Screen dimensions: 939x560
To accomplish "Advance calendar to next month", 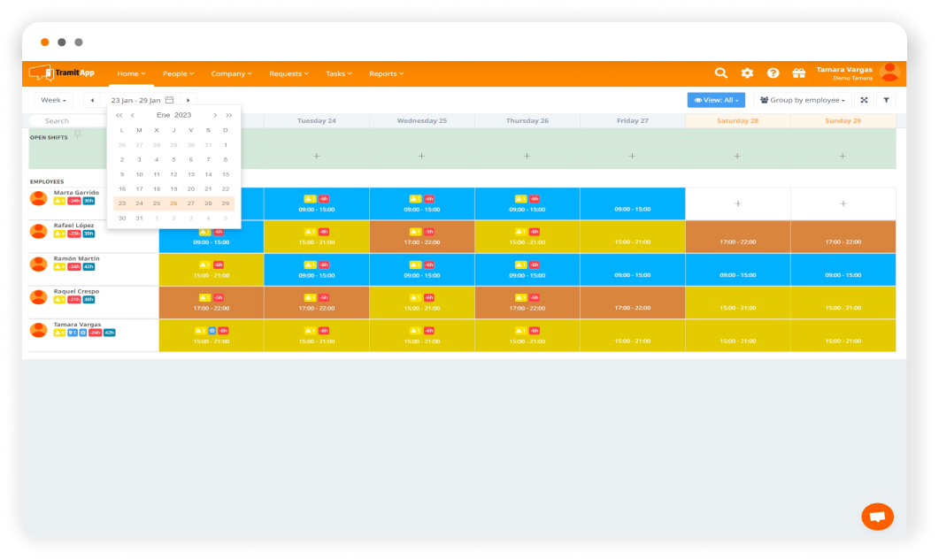I will coord(215,115).
